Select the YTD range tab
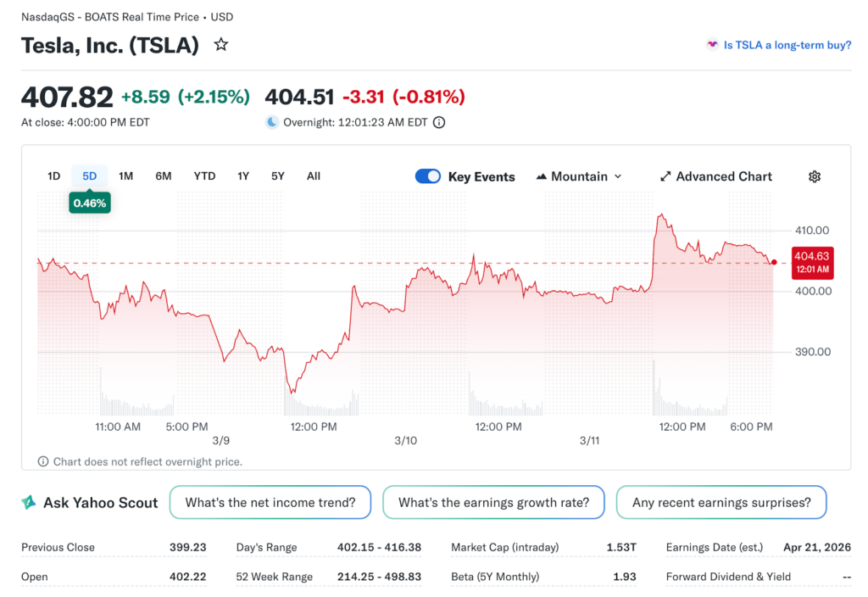 click(204, 176)
